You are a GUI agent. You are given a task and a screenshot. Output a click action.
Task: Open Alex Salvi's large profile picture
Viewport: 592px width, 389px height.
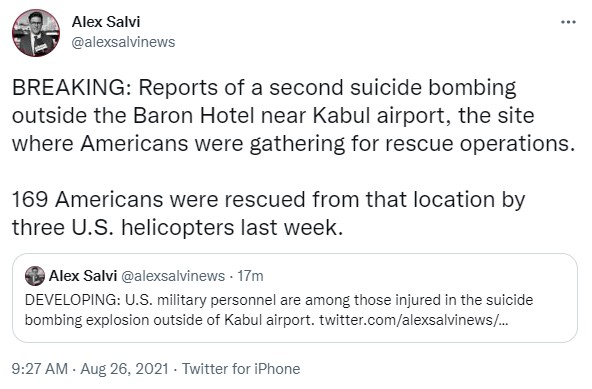click(36, 33)
